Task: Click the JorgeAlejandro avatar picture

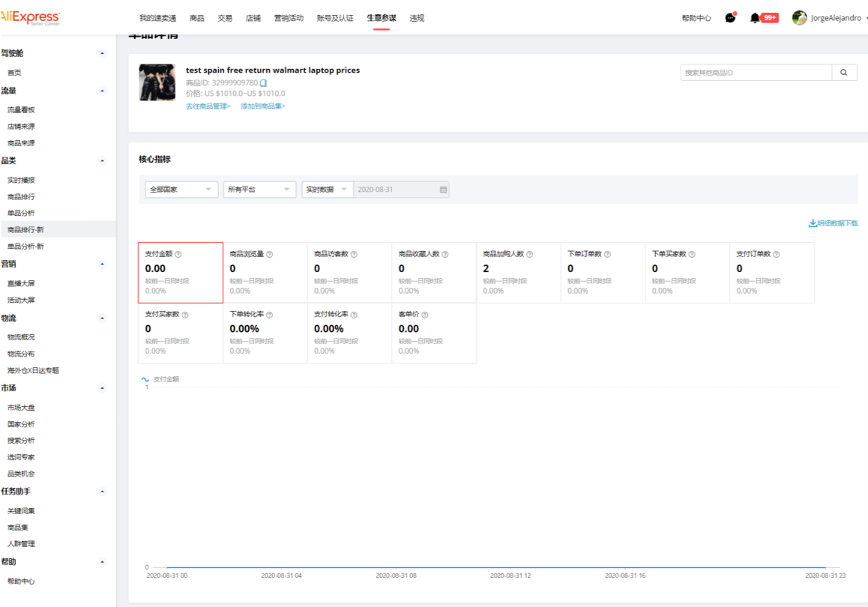Action: (x=799, y=18)
